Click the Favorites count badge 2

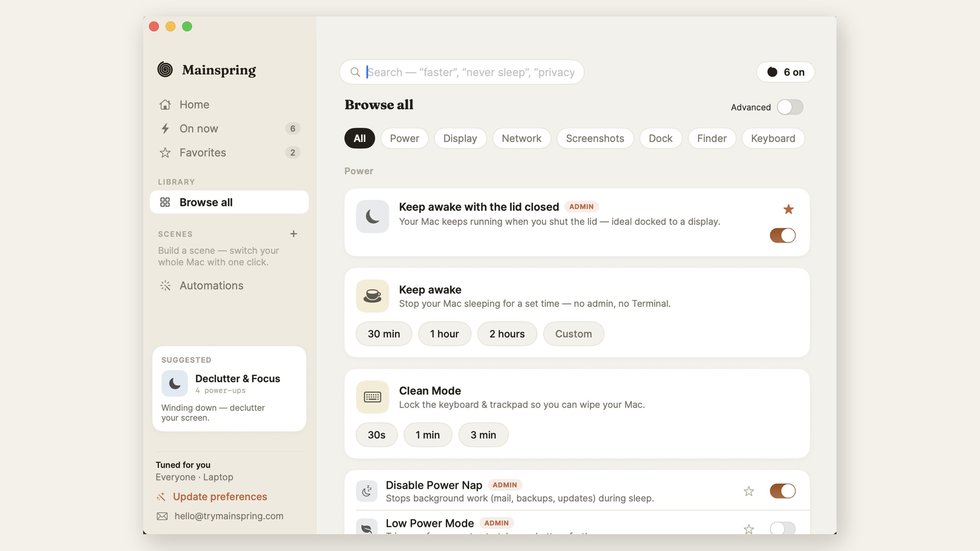pos(292,153)
